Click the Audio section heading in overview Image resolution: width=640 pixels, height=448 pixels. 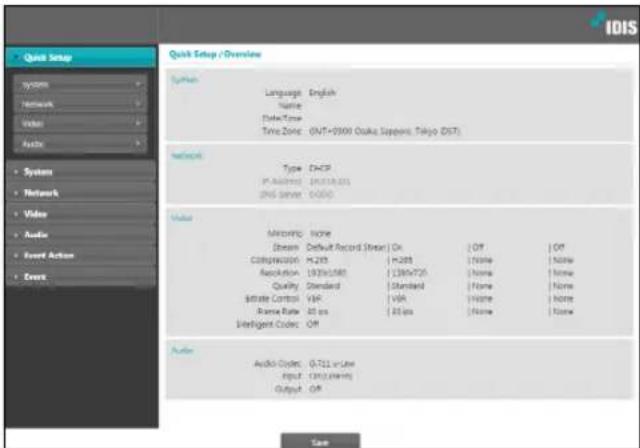(x=182, y=350)
